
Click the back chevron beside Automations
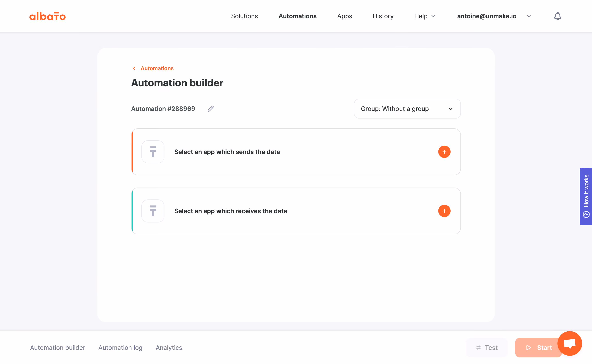134,68
